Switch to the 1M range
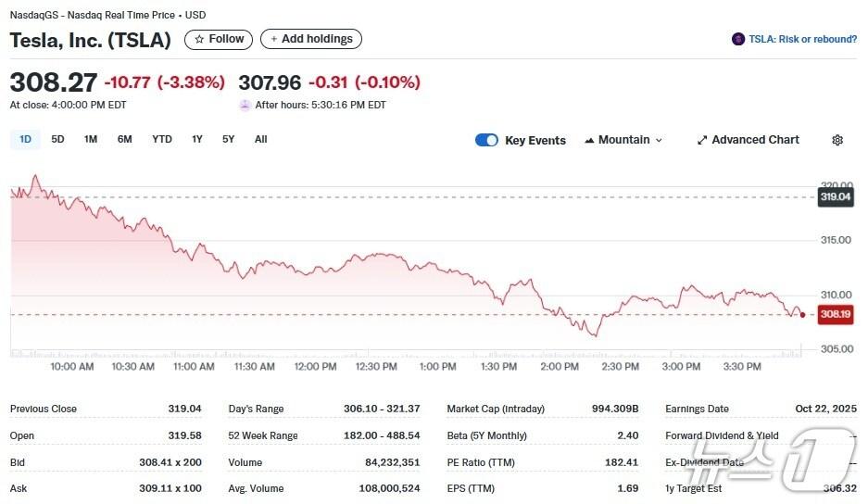Image resolution: width=868 pixels, height=504 pixels. [91, 139]
